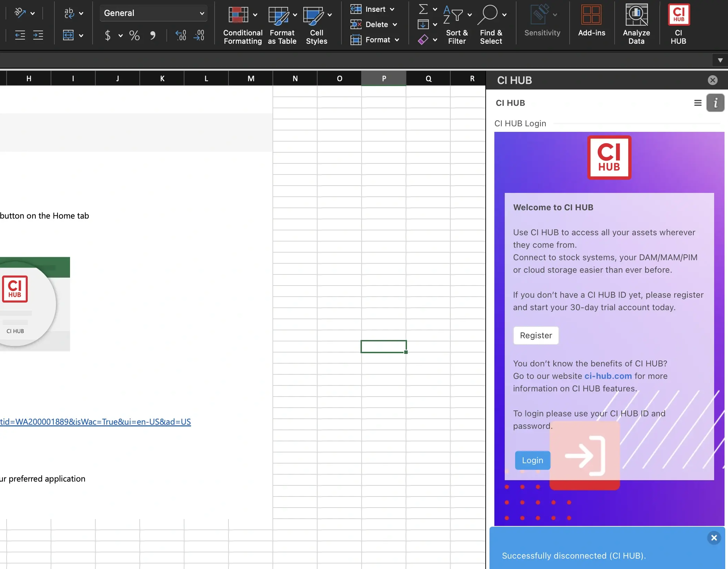728x569 pixels.
Task: Click the Decrease Indent icon
Action: tap(20, 35)
